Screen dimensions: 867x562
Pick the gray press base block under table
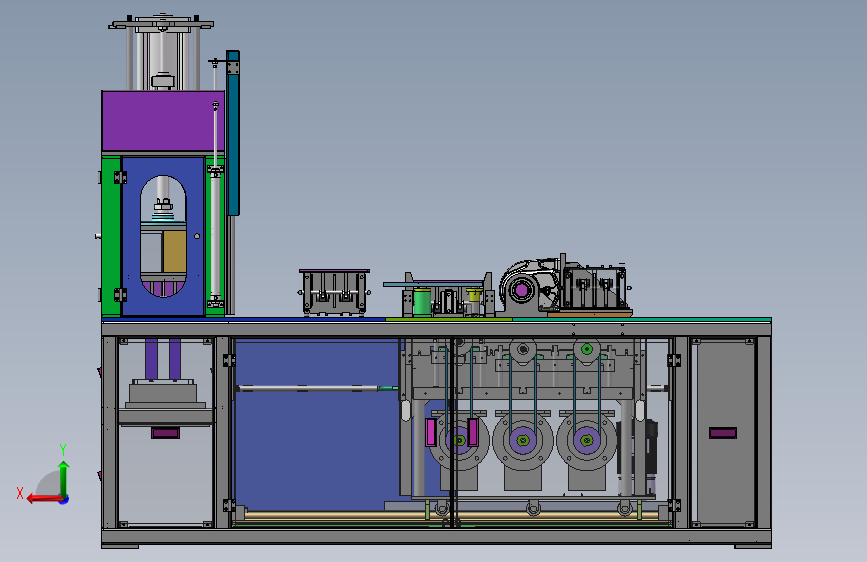165,394
